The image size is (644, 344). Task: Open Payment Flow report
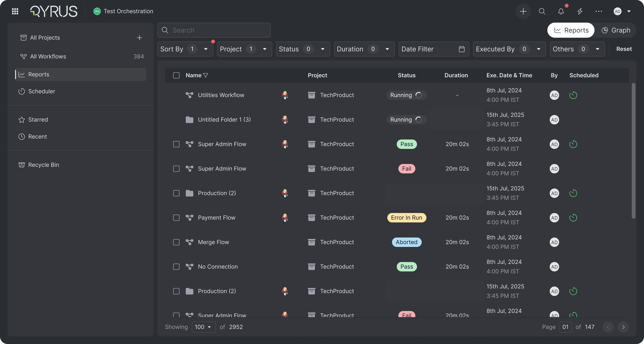[216, 218]
